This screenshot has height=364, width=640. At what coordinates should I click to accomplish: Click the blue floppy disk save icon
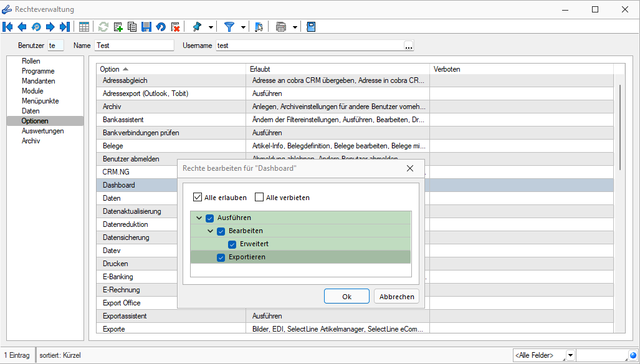pyautogui.click(x=146, y=27)
